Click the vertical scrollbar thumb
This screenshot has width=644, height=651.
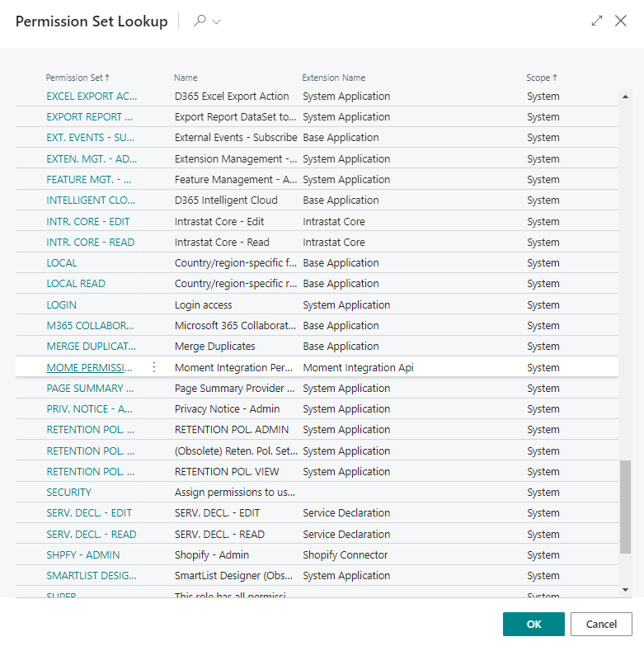[625, 506]
